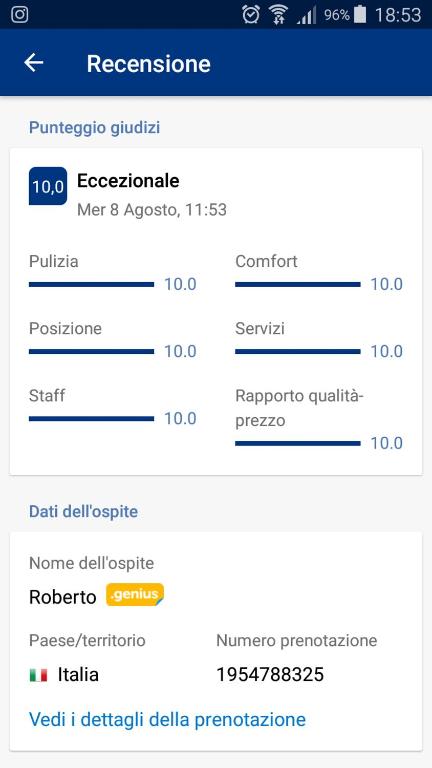Image resolution: width=432 pixels, height=768 pixels.
Task: Tap the guest name Roberto
Action: tap(63, 597)
